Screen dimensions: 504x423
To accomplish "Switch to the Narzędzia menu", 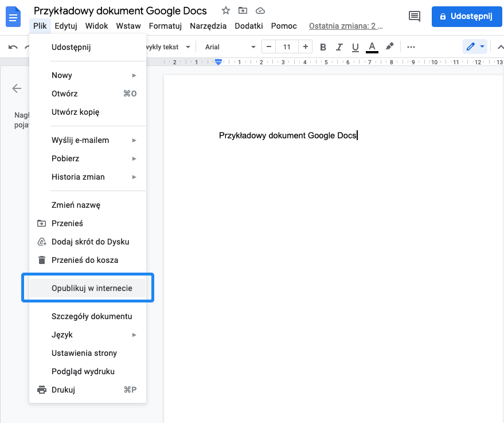I will [208, 26].
